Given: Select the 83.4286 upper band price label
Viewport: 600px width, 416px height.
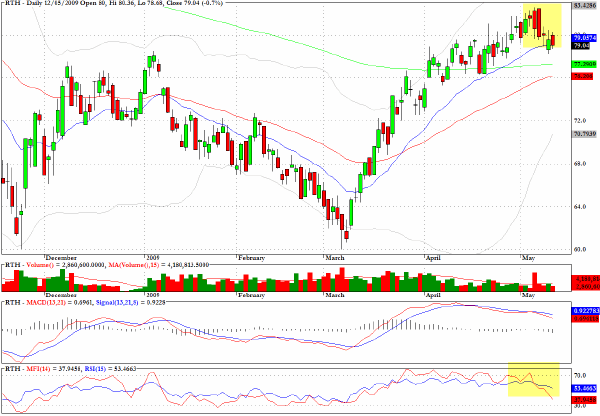Looking at the screenshot, I should [x=584, y=5].
